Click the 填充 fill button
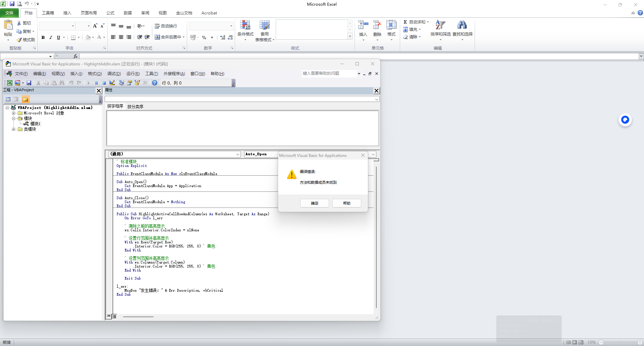The image size is (644, 346). click(412, 30)
